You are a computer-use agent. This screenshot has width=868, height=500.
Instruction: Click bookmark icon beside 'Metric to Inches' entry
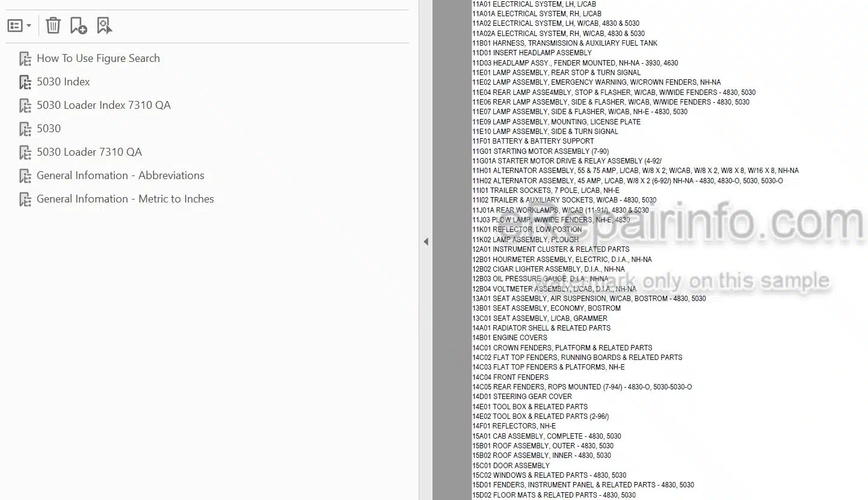pyautogui.click(x=25, y=200)
